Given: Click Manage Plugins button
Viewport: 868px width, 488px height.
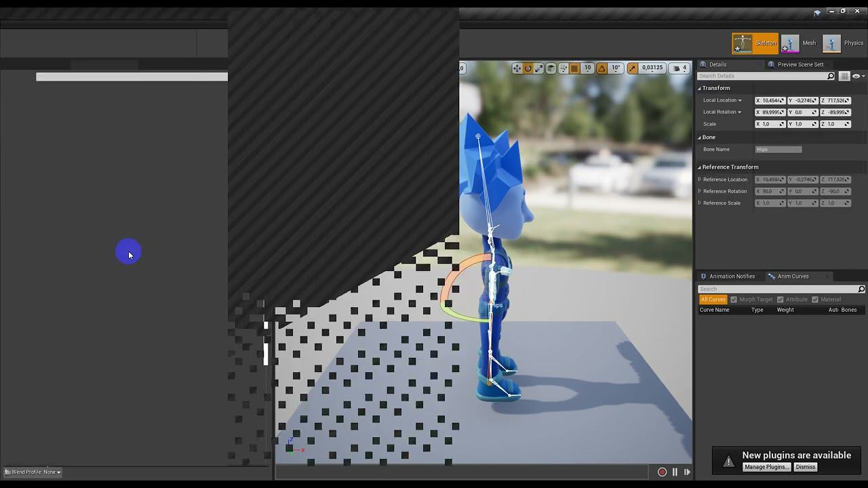Looking at the screenshot, I should (x=766, y=467).
